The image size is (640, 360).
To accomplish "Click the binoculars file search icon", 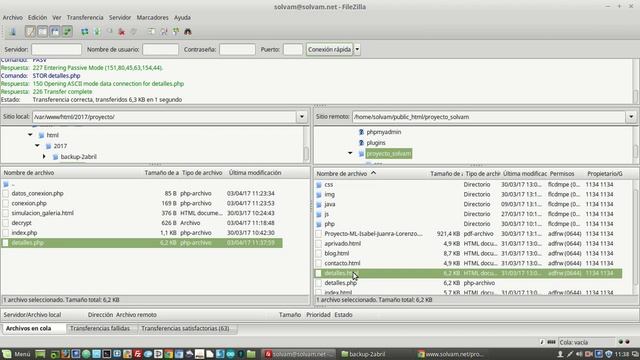I will pos(188,31).
